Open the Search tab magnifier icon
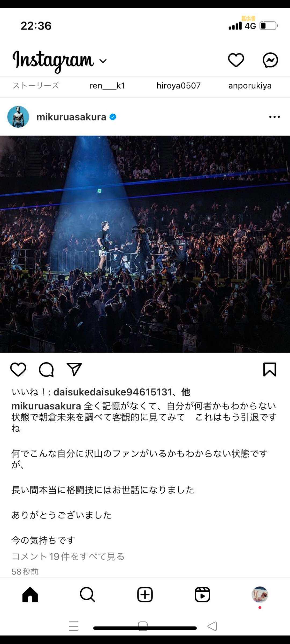Viewport: 290px width, 644px height. (88, 595)
